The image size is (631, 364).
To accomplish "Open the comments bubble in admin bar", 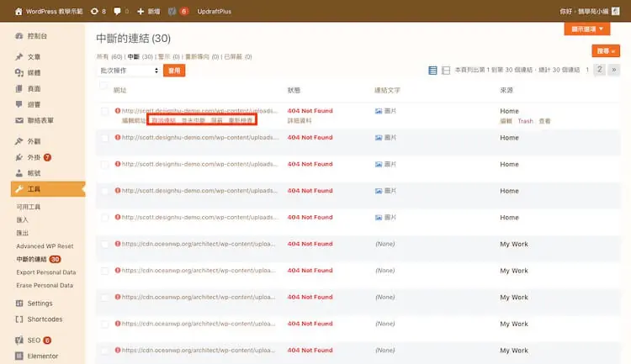I will (117, 11).
